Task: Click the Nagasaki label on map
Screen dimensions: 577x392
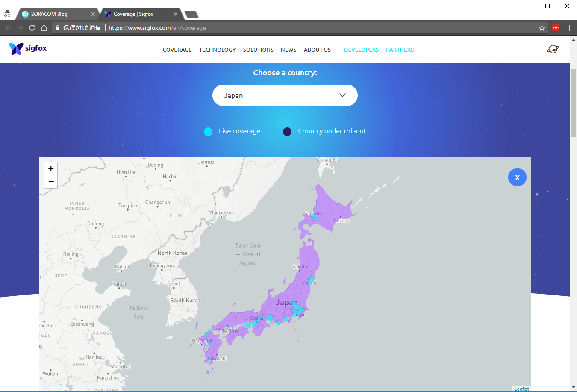Action: (202, 341)
